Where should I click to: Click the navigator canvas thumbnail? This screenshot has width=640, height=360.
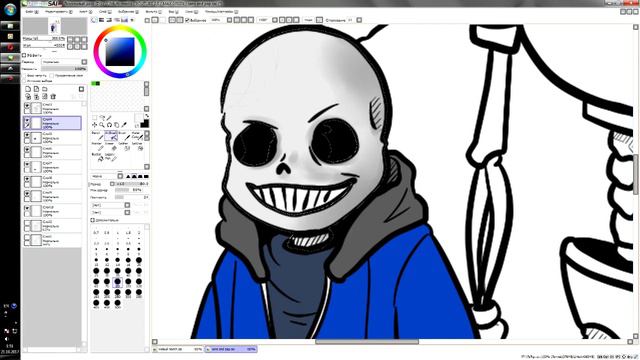coord(54,27)
